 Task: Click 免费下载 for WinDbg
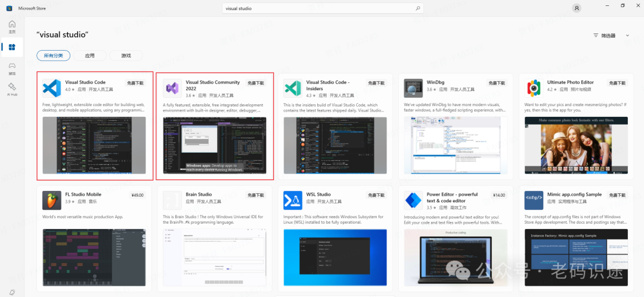pyautogui.click(x=497, y=83)
